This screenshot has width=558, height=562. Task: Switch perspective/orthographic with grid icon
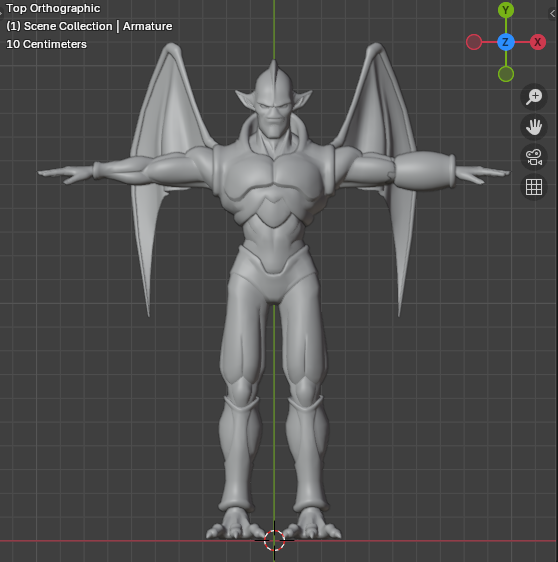534,187
